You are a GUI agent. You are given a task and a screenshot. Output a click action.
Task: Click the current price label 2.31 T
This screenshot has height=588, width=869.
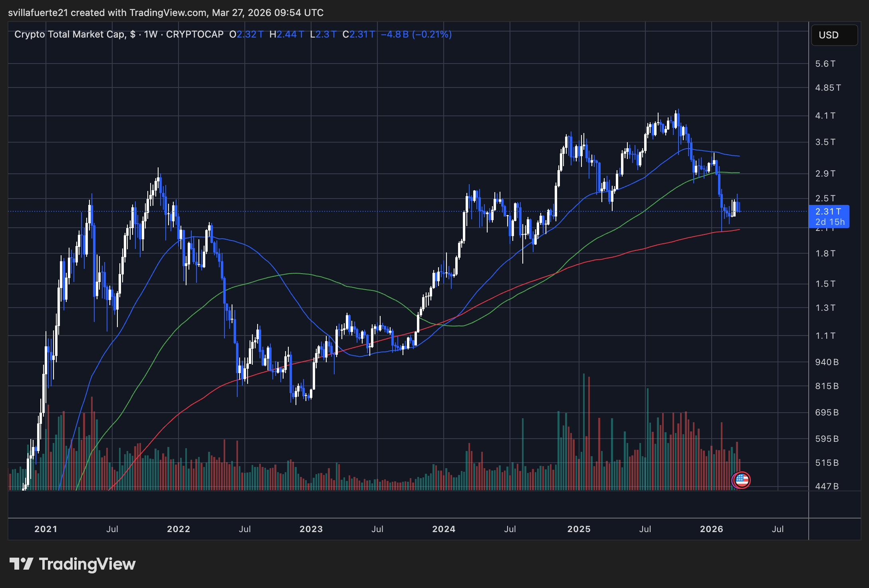pos(828,212)
